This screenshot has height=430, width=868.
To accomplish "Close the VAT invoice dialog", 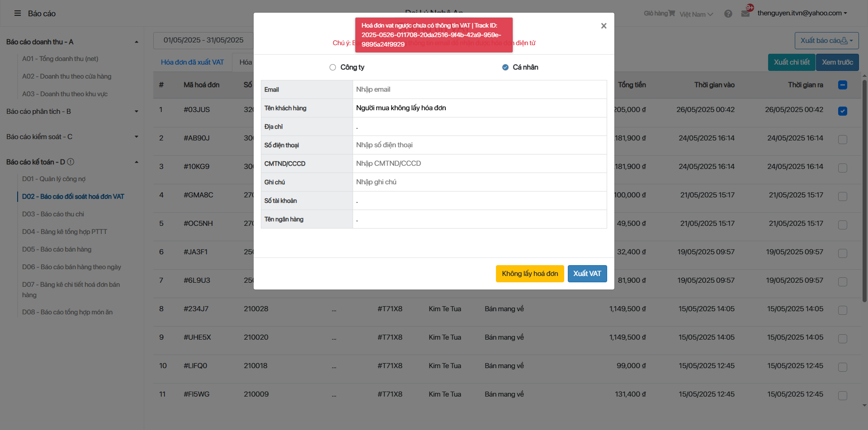I will coord(604,26).
